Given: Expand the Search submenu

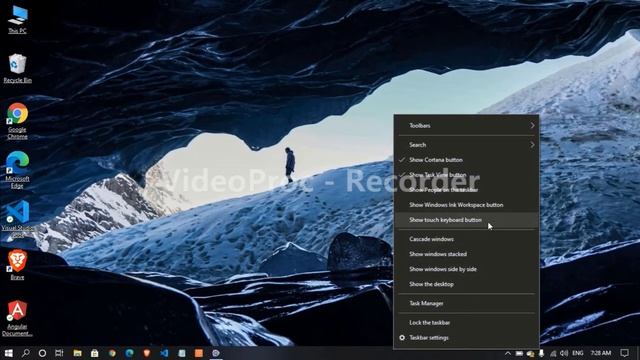Looking at the screenshot, I should click(x=466, y=145).
